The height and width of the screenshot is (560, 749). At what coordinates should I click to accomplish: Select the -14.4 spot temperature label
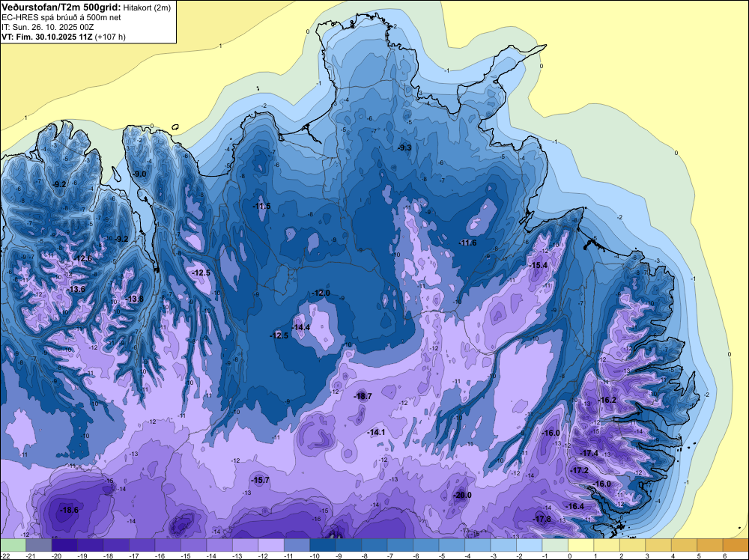click(x=301, y=327)
